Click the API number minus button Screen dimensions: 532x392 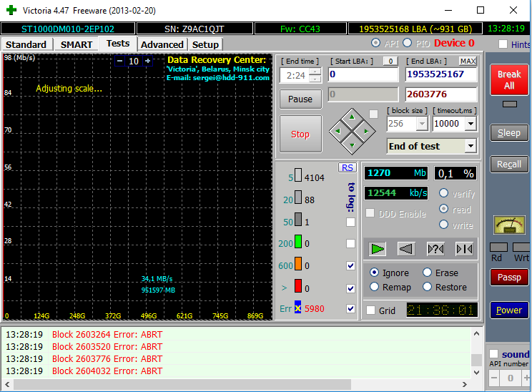[494, 378]
